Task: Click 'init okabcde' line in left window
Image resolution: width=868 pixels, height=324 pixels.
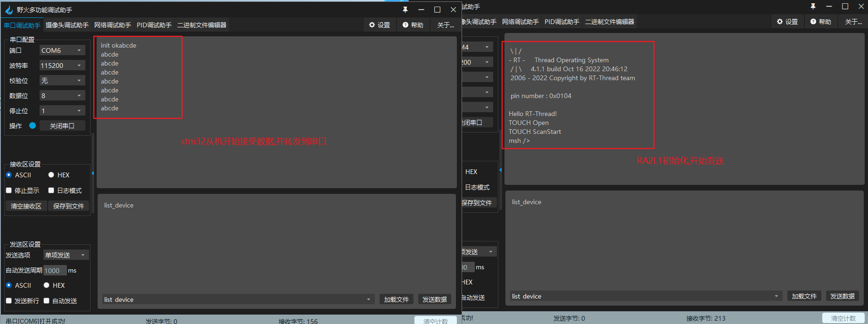Action: (x=118, y=45)
